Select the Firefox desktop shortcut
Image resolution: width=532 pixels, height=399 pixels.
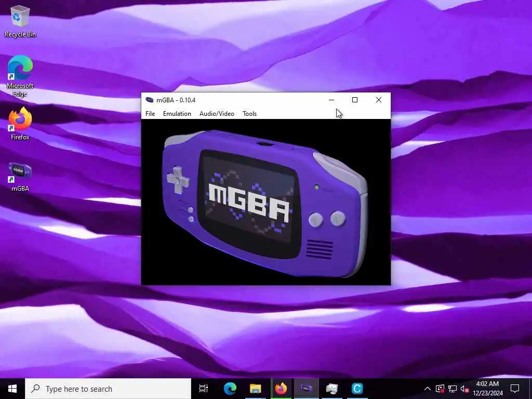20,124
